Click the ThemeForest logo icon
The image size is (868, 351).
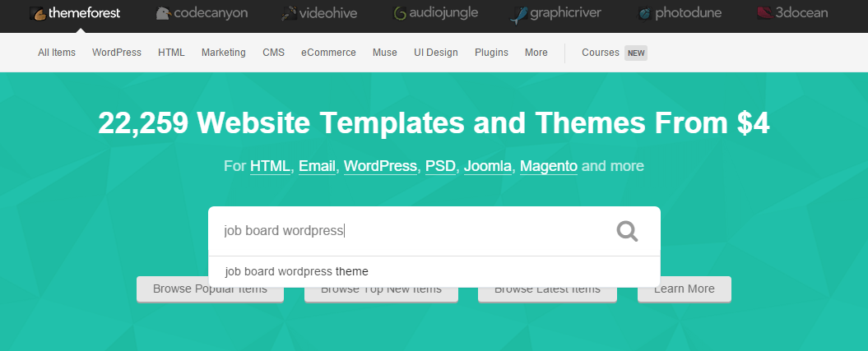tap(38, 13)
